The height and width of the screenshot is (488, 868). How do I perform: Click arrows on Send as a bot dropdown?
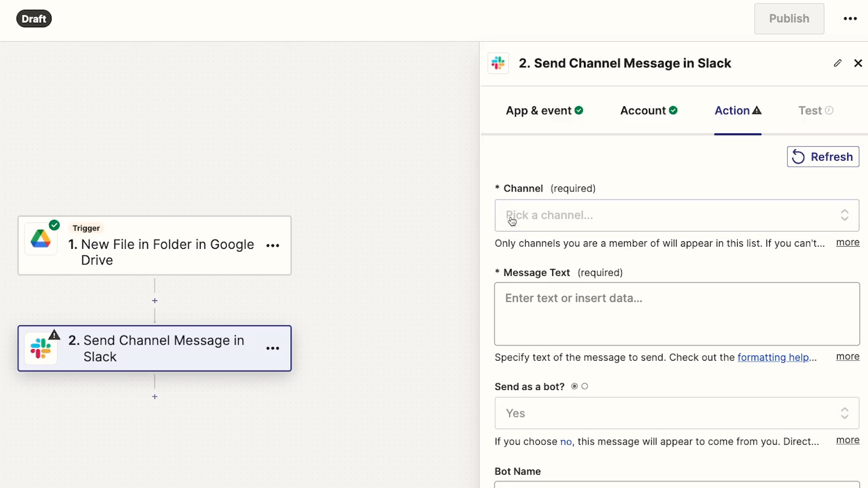845,413
